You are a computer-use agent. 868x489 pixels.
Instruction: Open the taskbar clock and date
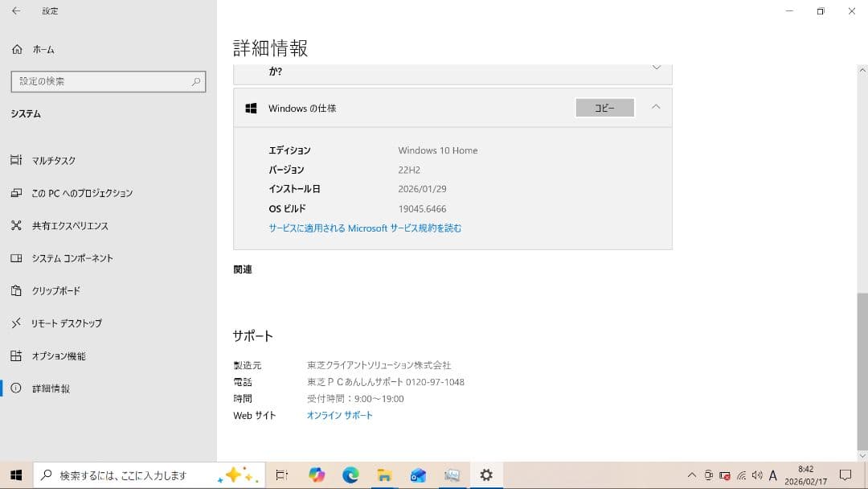(806, 475)
